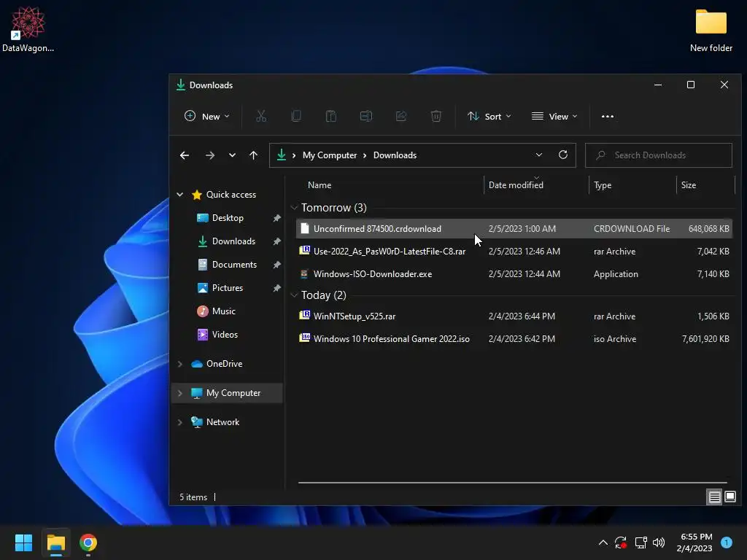Click the Search Downloads field

[x=659, y=155]
